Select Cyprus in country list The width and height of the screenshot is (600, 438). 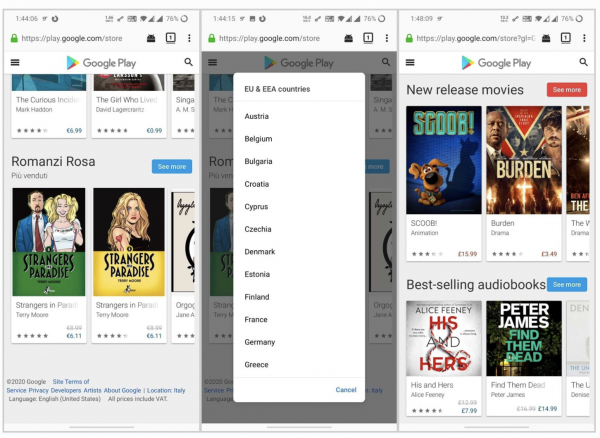pos(299,207)
